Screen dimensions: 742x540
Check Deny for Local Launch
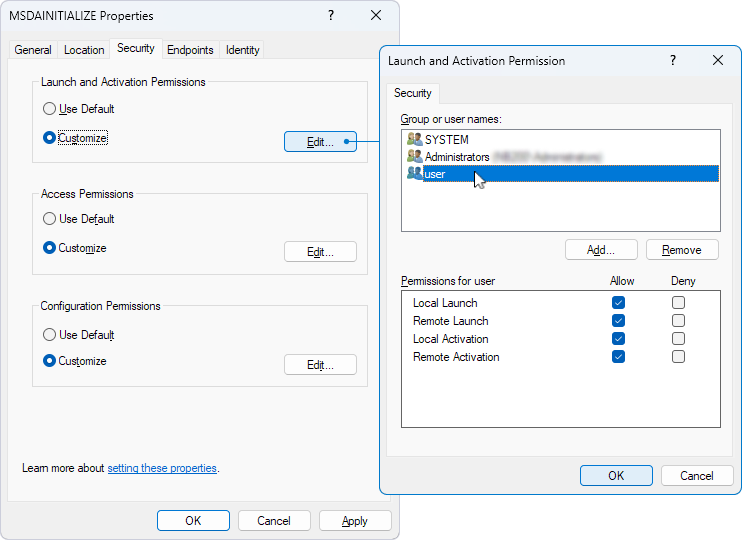click(x=678, y=302)
